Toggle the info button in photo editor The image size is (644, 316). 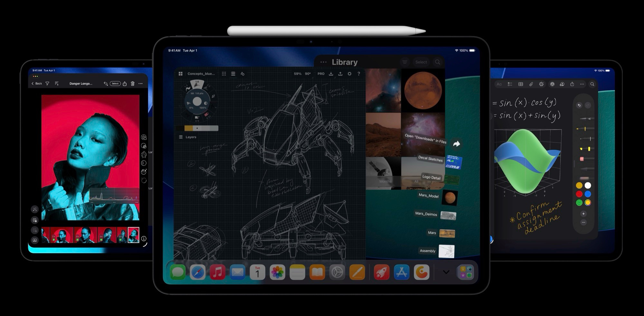(144, 239)
